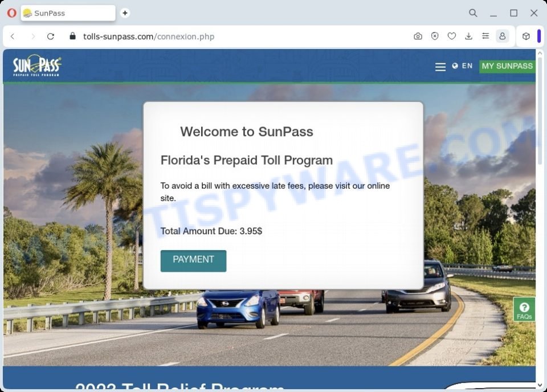Screen dimensions: 547x392
Task: Open the downloads icon
Action: pos(469,36)
